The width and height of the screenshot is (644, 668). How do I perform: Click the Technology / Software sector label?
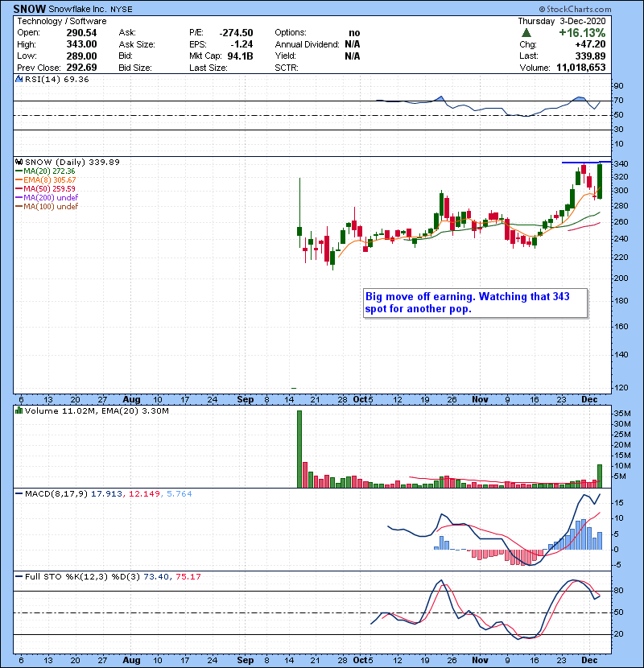click(x=62, y=21)
